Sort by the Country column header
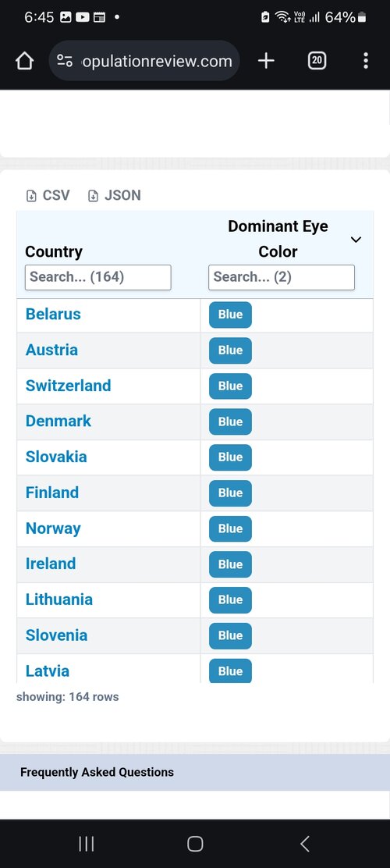The image size is (390, 868). coord(54,252)
